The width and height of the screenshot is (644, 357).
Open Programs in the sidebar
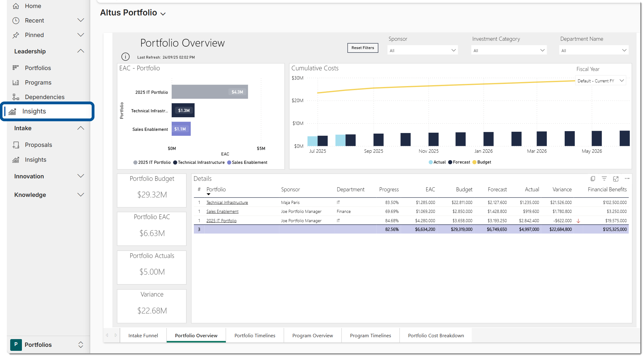click(38, 82)
